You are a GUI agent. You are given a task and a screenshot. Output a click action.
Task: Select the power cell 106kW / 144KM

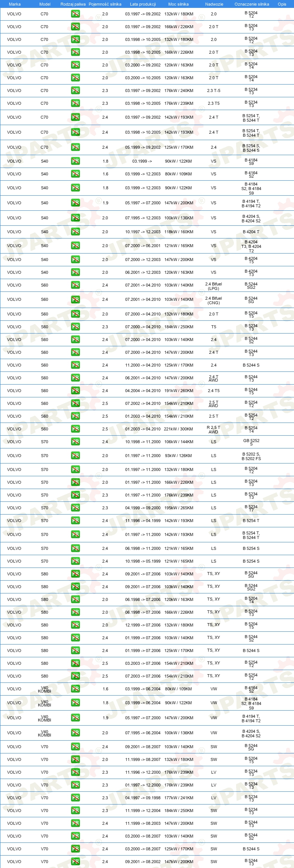tap(179, 442)
